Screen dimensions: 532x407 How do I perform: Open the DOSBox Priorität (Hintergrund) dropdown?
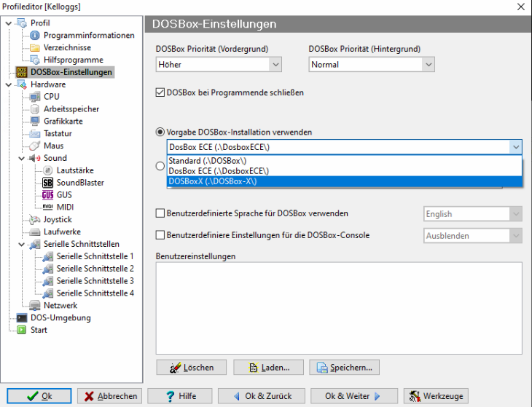[x=428, y=65]
